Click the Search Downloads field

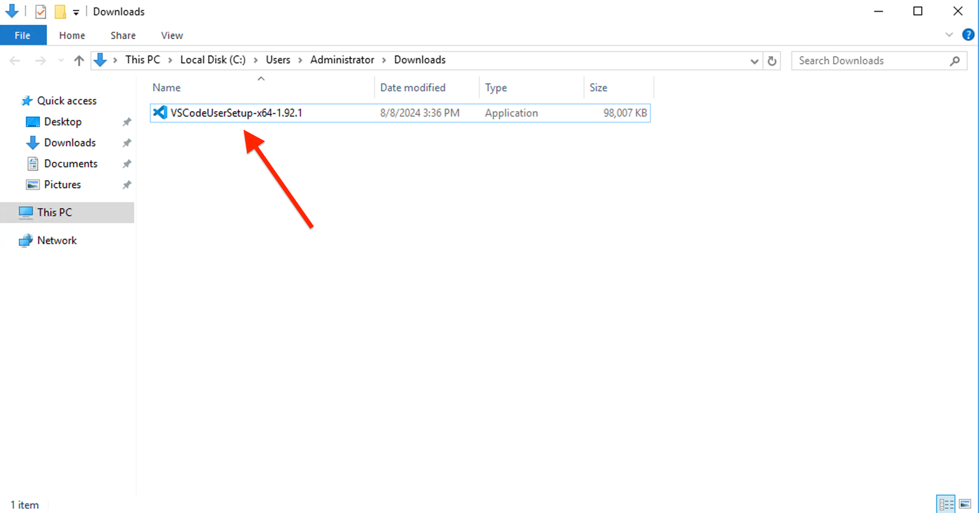(x=879, y=61)
